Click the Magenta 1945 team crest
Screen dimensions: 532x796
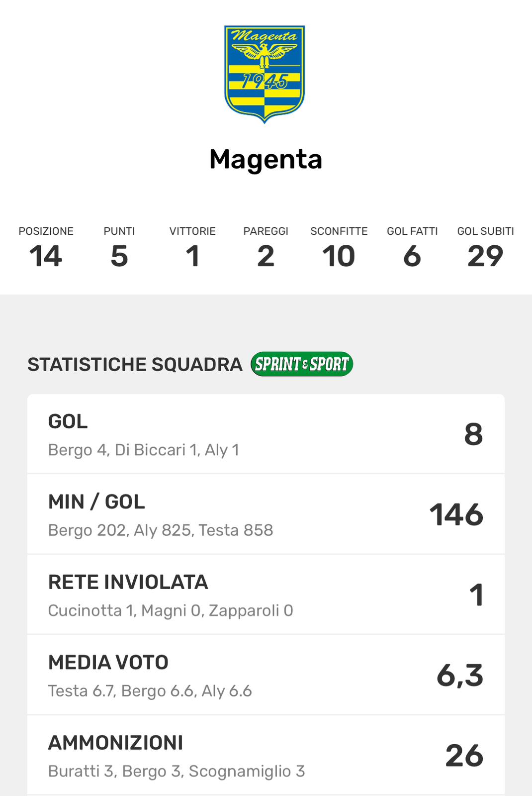[265, 74]
